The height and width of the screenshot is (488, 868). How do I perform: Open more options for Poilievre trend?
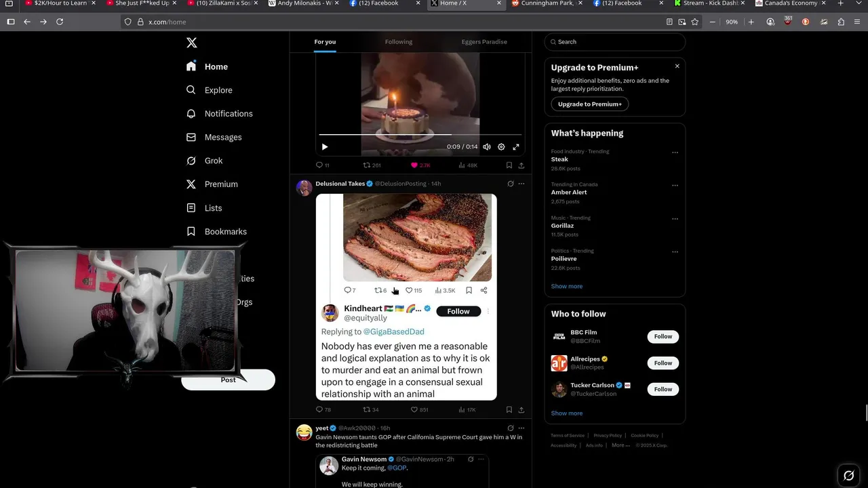[x=675, y=252]
